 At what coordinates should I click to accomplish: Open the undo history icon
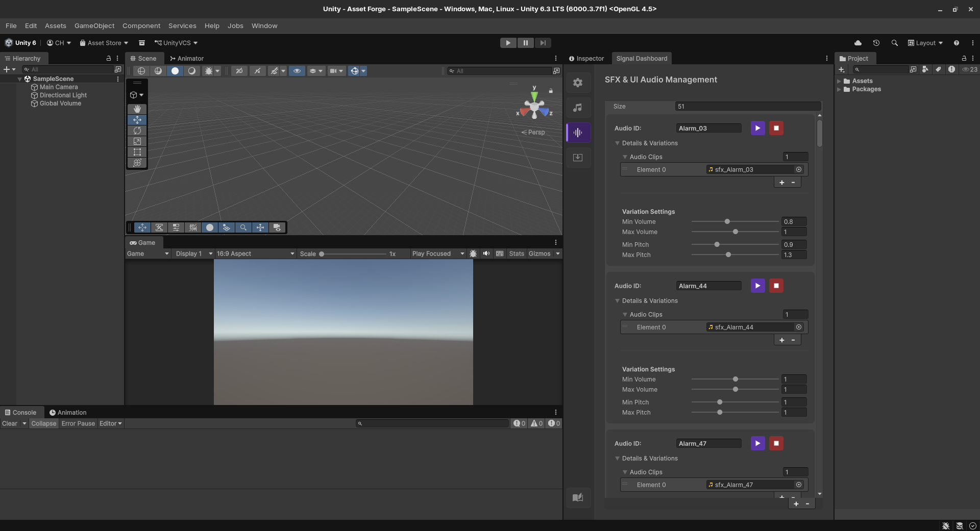[x=876, y=43]
